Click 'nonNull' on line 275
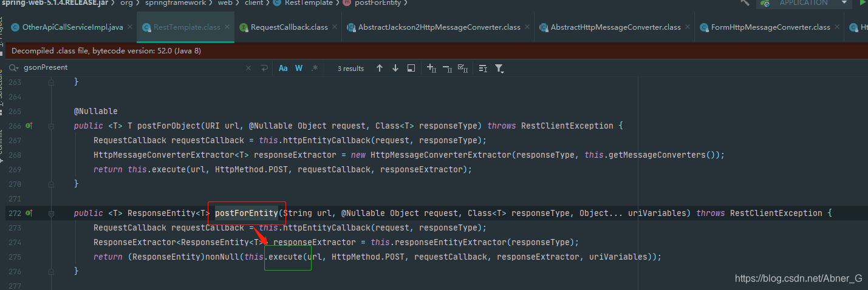The image size is (868, 290). pos(222,257)
